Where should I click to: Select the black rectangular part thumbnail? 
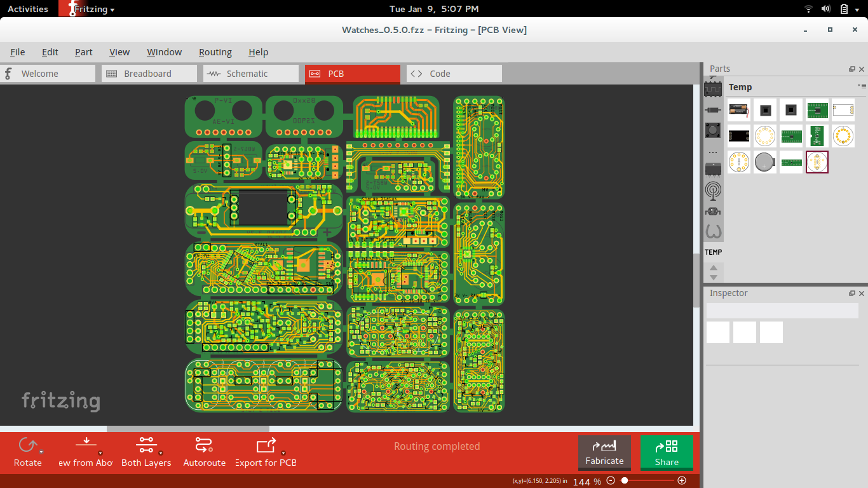pos(739,136)
